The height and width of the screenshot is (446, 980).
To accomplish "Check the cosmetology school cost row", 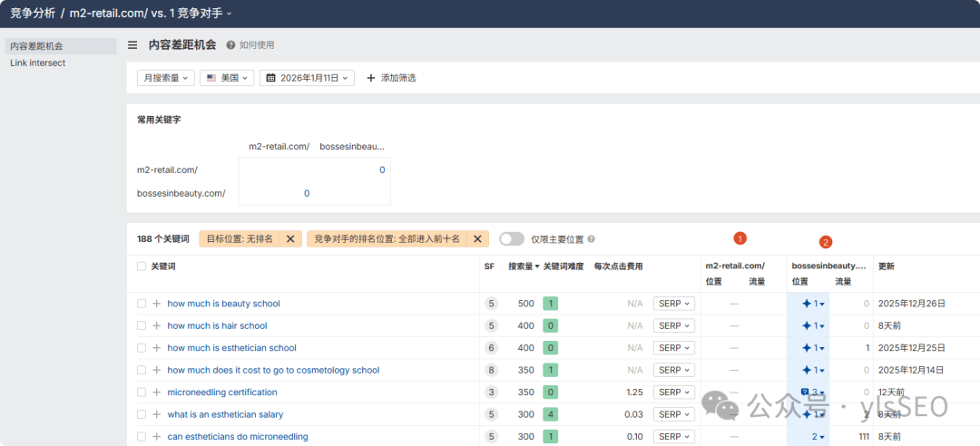I will coord(142,370).
